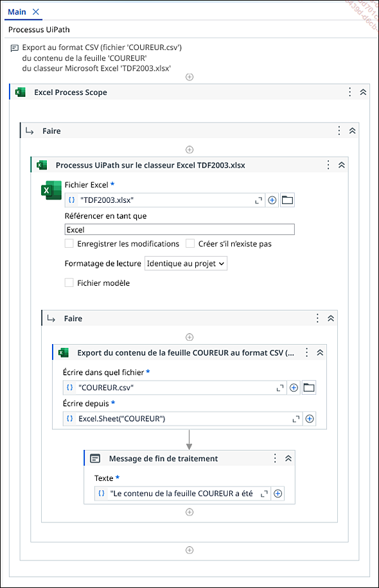379x588 pixels.
Task: Enable Enregistrer les modifications checkbox
Action: pyautogui.click(x=69, y=243)
